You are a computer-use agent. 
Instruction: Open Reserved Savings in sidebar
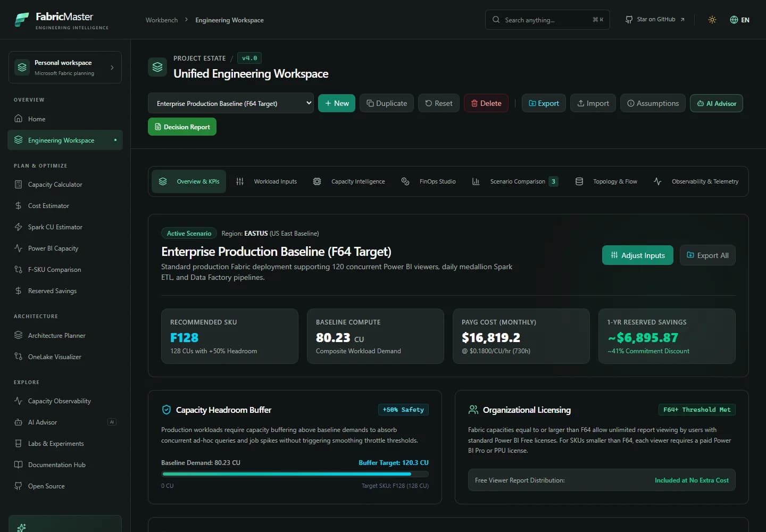point(65,291)
